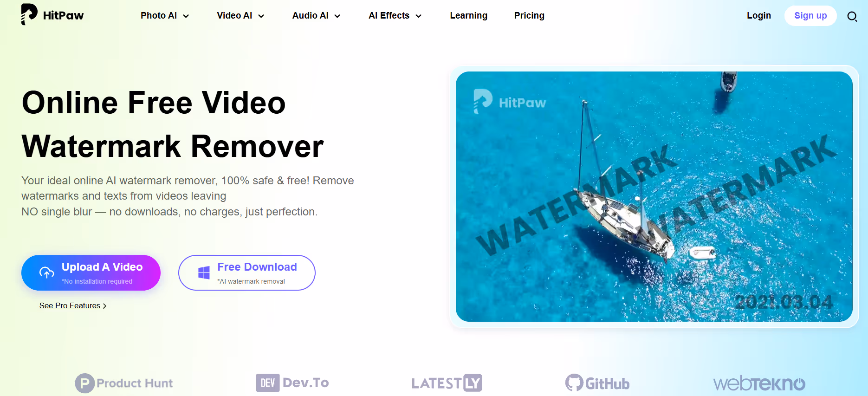
Task: Click the LatestLY logo
Action: [x=447, y=383]
